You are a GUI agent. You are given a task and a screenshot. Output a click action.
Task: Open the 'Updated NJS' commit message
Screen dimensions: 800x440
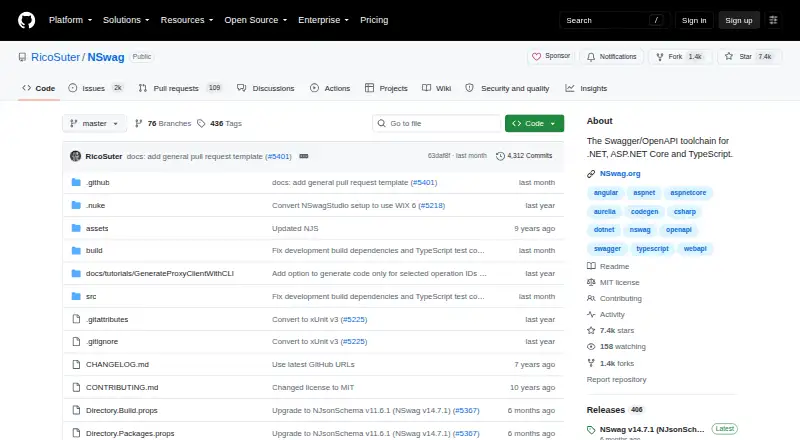295,228
